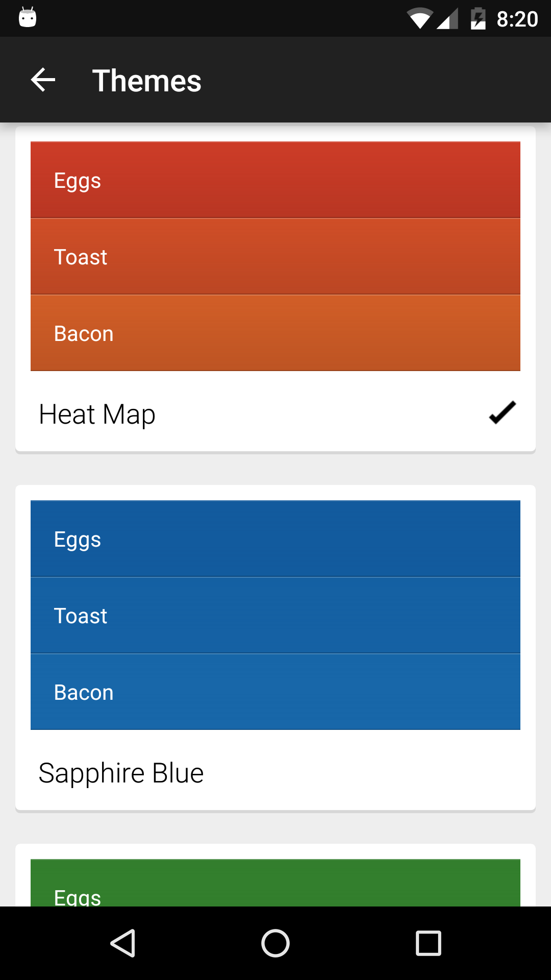Tap the checkmark beside Heat Map
Viewport: 551px width, 980px height.
click(502, 413)
